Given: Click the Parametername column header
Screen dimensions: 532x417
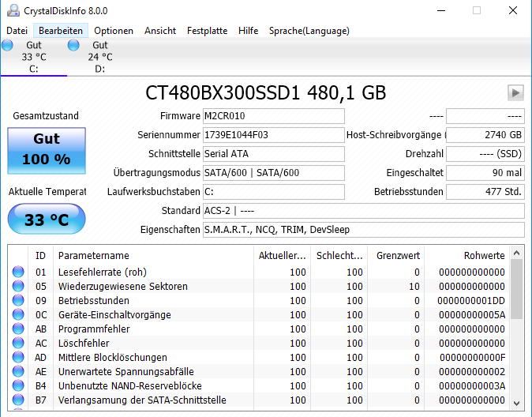Looking at the screenshot, I should click(x=153, y=255).
